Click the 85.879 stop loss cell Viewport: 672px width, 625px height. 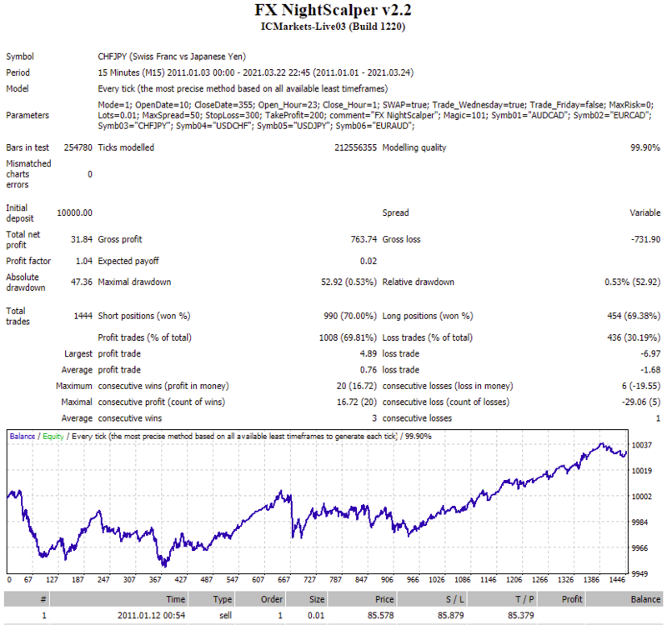(x=451, y=616)
